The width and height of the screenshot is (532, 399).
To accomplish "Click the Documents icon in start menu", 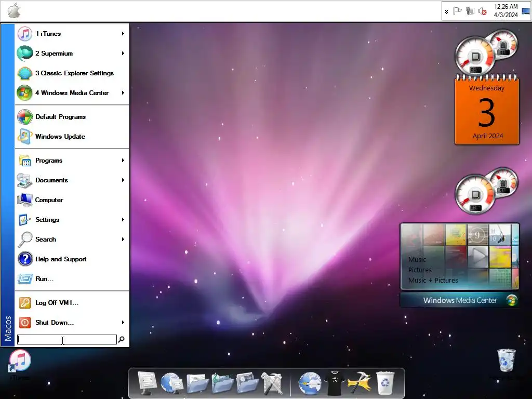I will 25,180.
